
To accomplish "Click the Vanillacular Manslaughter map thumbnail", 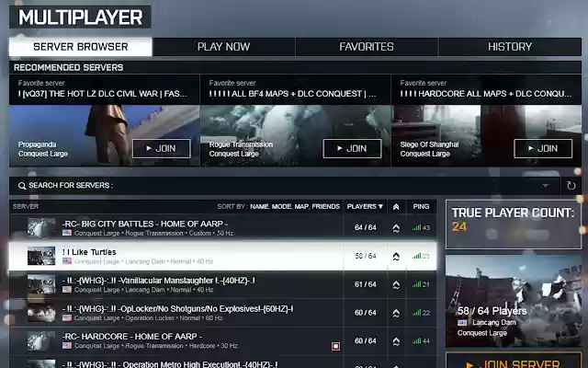I will (x=41, y=284).
